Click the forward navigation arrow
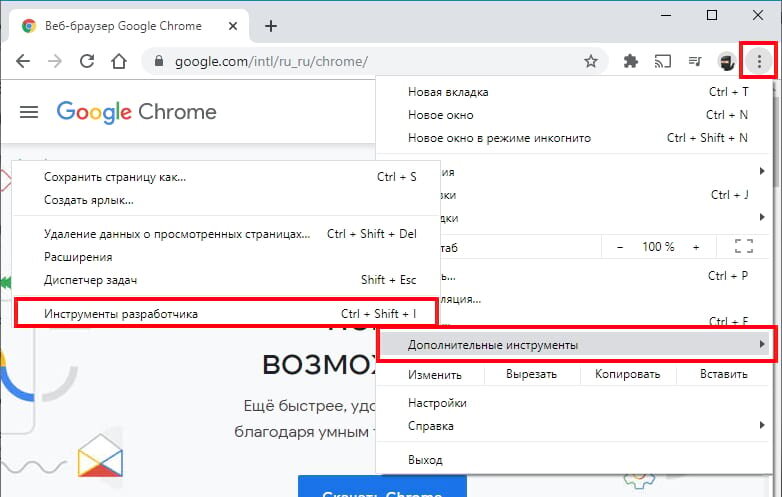This screenshot has height=497, width=782. (55, 61)
